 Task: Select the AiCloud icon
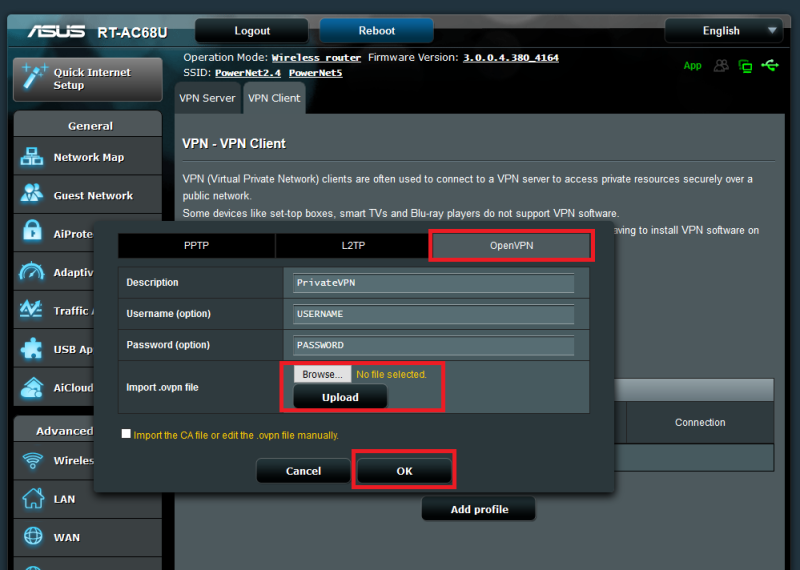(x=32, y=388)
